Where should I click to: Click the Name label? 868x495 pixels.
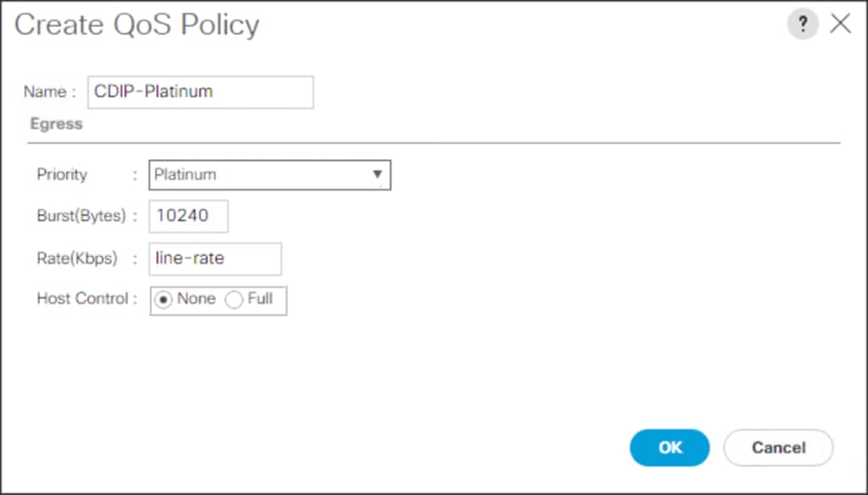coord(44,92)
